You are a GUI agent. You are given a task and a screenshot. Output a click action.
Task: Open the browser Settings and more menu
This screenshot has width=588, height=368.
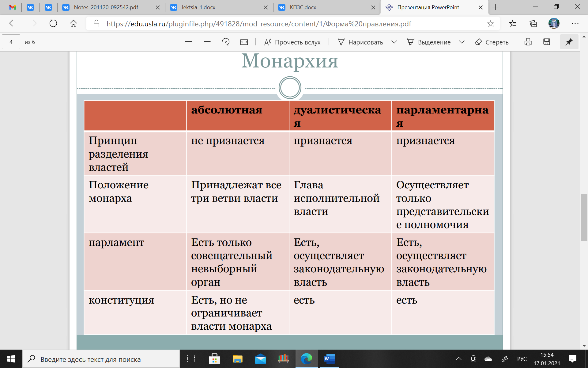(x=575, y=24)
